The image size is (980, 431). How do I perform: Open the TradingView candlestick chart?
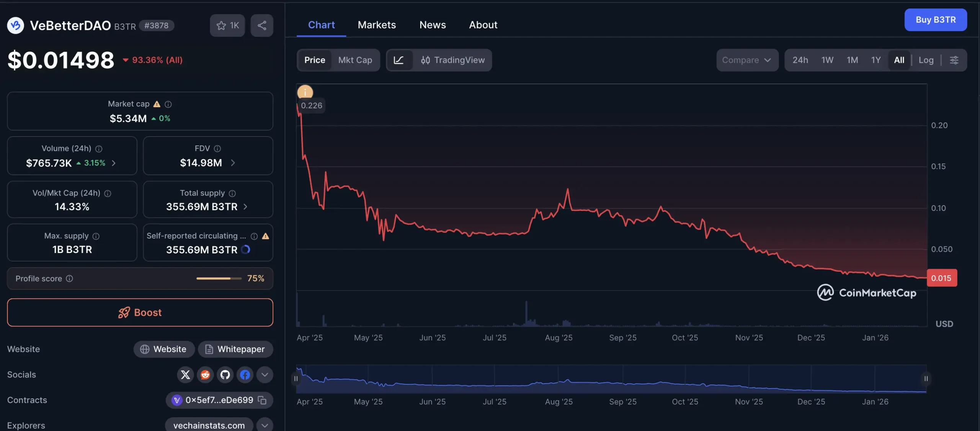(x=453, y=60)
